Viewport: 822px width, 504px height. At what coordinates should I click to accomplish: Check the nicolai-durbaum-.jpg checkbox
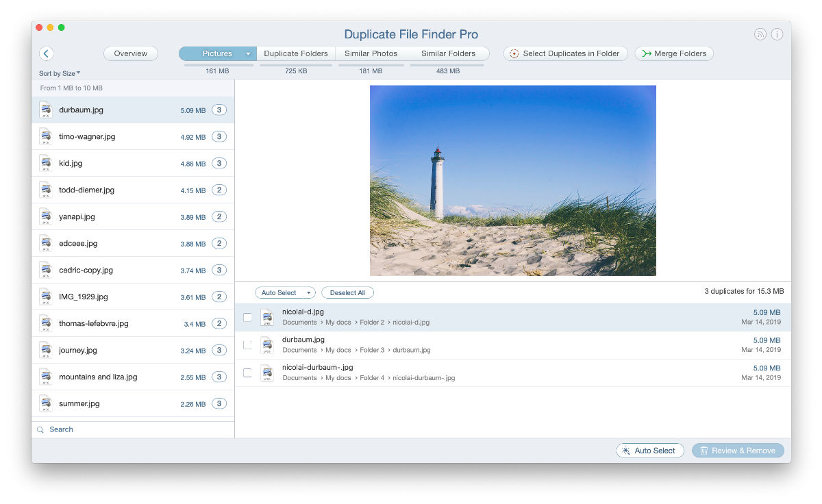[247, 373]
